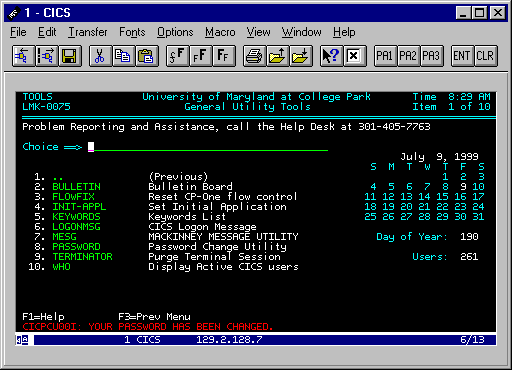Open the View menu
The image size is (512, 370).
pyautogui.click(x=259, y=32)
